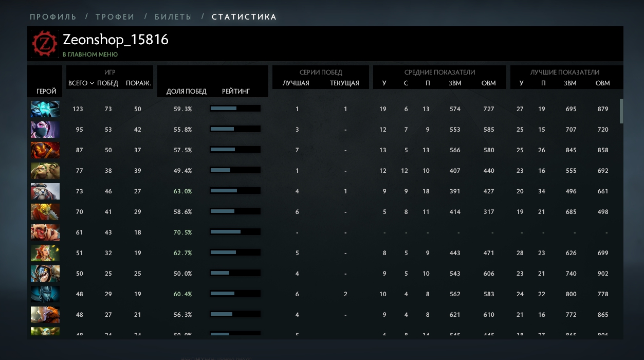This screenshot has width=644, height=360.
Task: Click hero portrait in the 51-games row
Action: pos(45,253)
